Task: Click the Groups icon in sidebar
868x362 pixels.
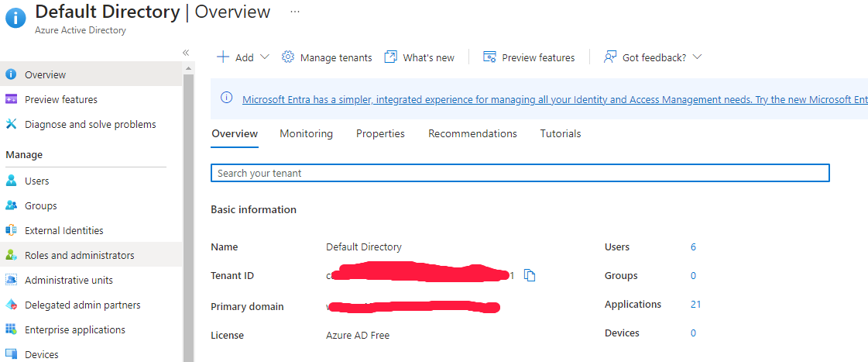Action: click(11, 205)
